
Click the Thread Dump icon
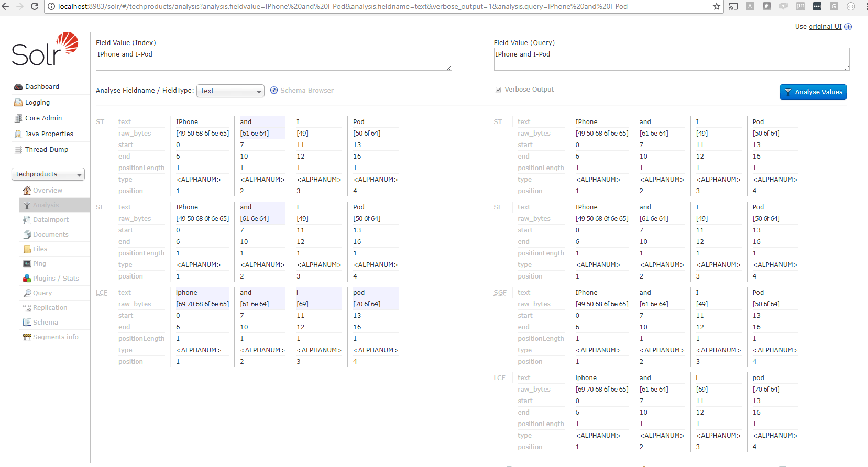[x=18, y=150]
